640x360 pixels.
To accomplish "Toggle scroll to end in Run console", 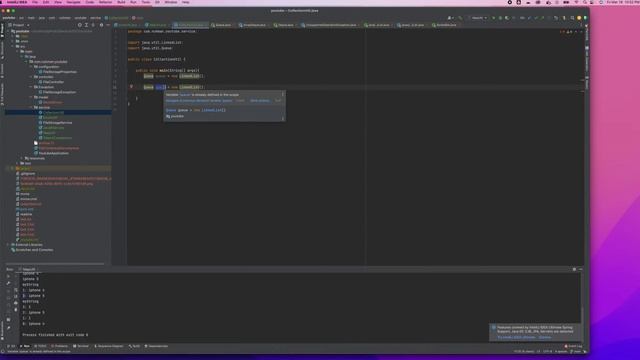I will [x=16, y=296].
